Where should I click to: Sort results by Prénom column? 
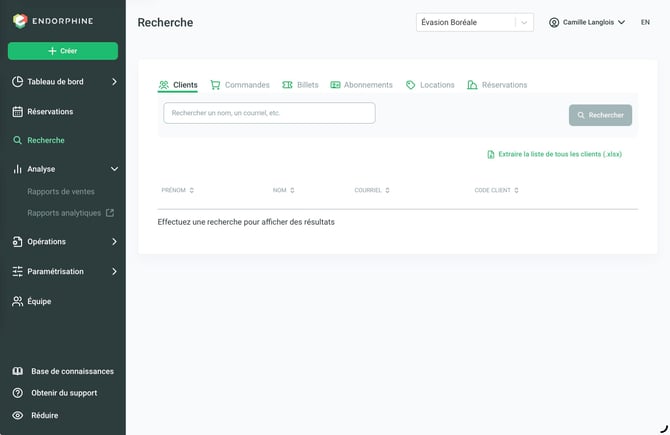click(178, 190)
